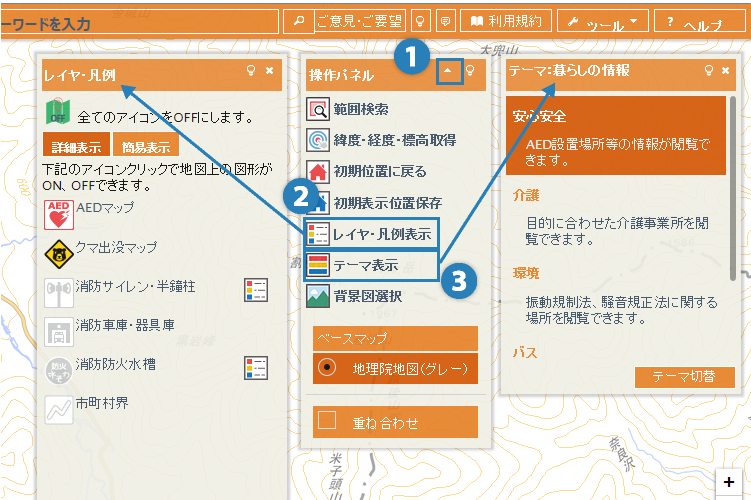The width and height of the screenshot is (751, 500).
Task: Click 初期位置に戻る home icon
Action: coord(318,171)
